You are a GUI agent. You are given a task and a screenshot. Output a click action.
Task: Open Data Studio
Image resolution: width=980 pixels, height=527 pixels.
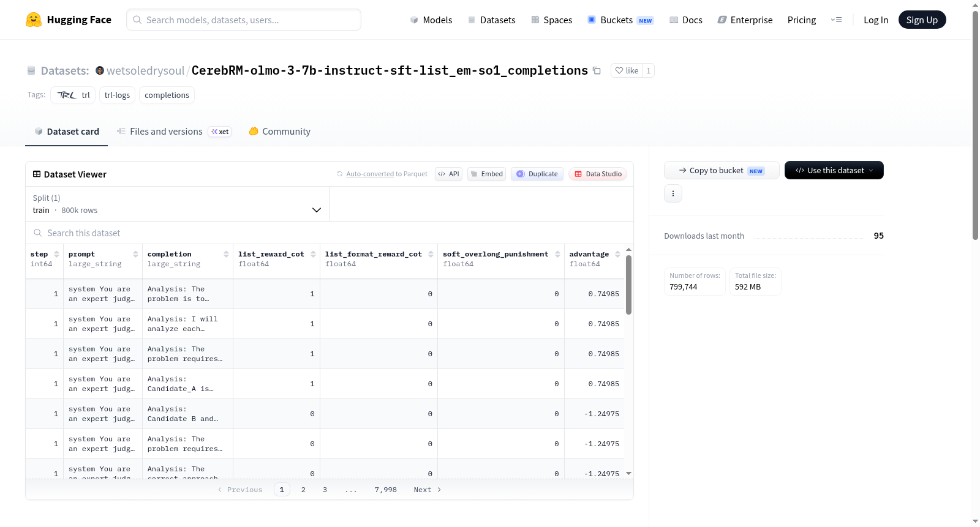pyautogui.click(x=598, y=174)
